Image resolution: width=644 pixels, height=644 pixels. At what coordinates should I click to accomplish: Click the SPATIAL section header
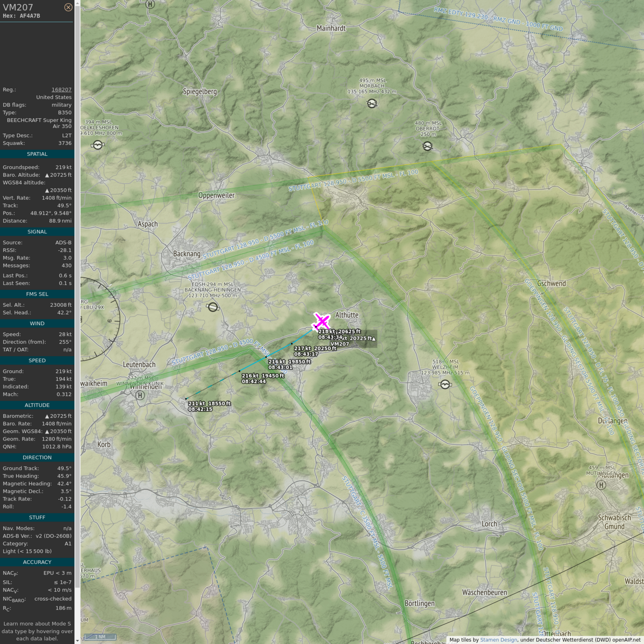click(37, 154)
